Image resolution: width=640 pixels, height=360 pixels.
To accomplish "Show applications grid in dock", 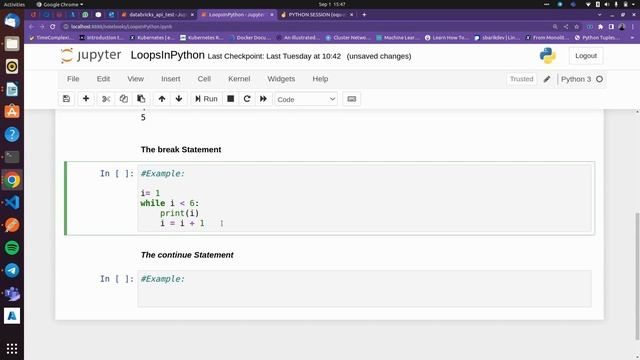I will coord(12,348).
